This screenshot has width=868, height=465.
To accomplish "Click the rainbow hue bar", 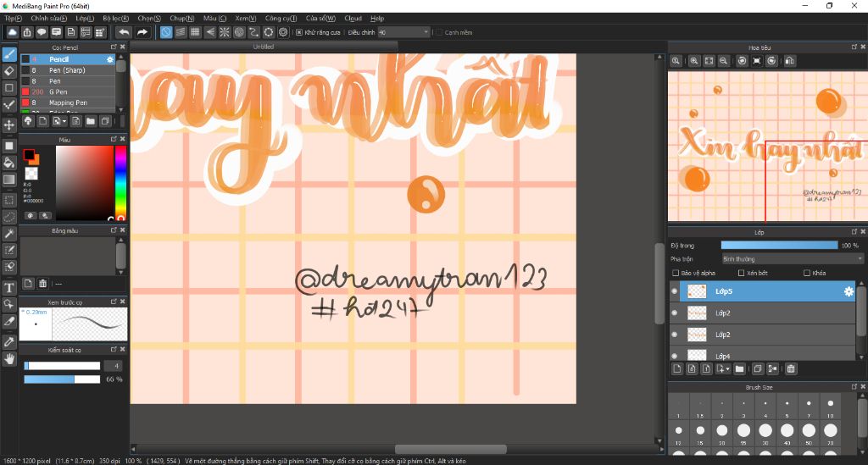I will pyautogui.click(x=120, y=183).
